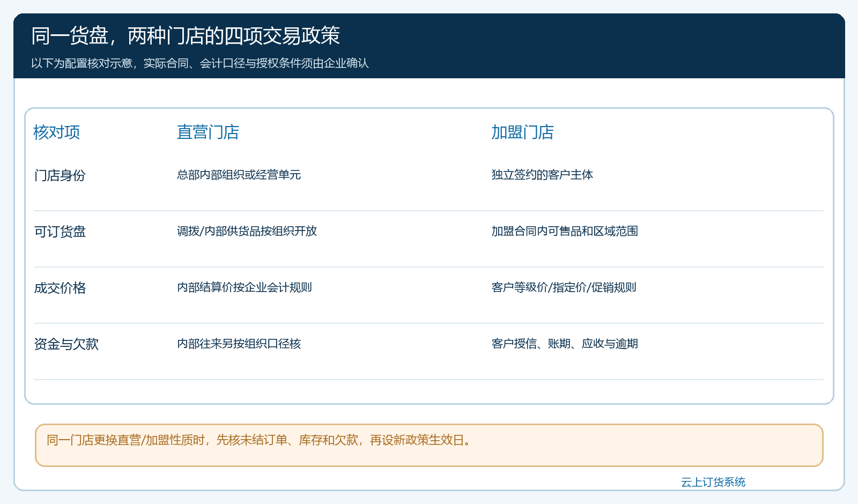
Task: Select the 加盟门店 column header
Action: (x=523, y=132)
